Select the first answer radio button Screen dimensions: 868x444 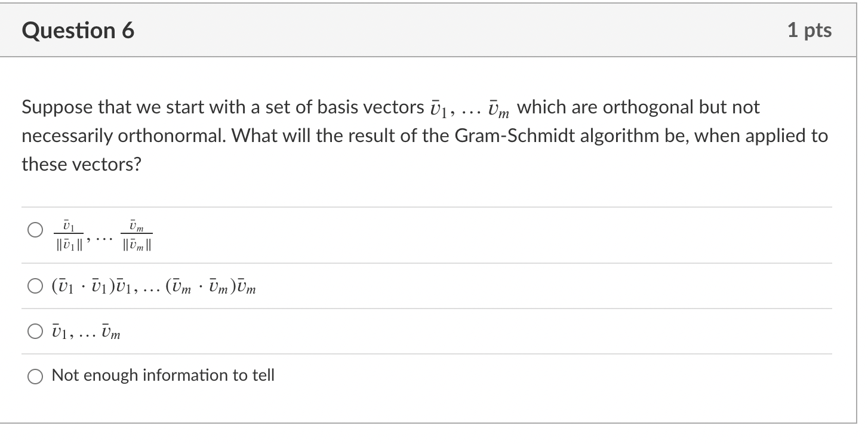click(35, 229)
